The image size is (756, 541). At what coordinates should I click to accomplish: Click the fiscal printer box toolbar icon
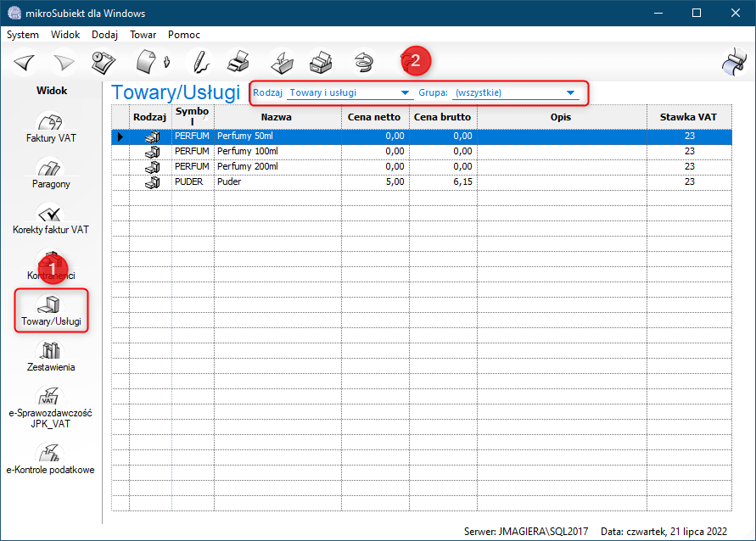pos(321,62)
